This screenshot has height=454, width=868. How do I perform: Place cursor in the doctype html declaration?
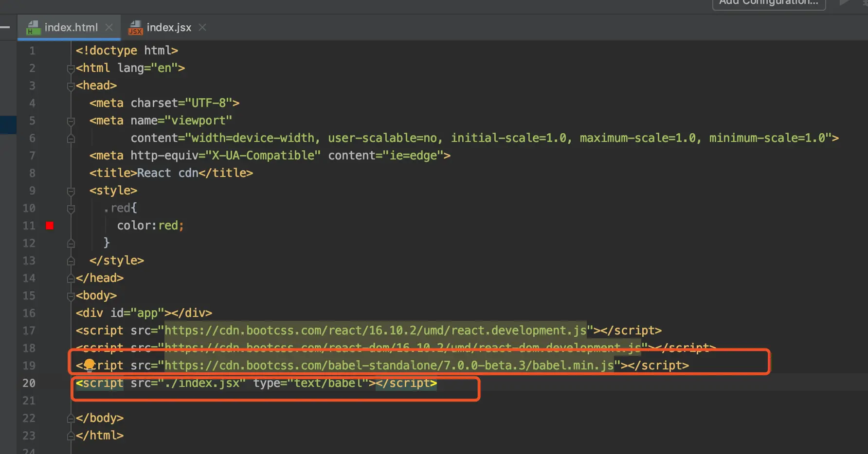click(127, 51)
